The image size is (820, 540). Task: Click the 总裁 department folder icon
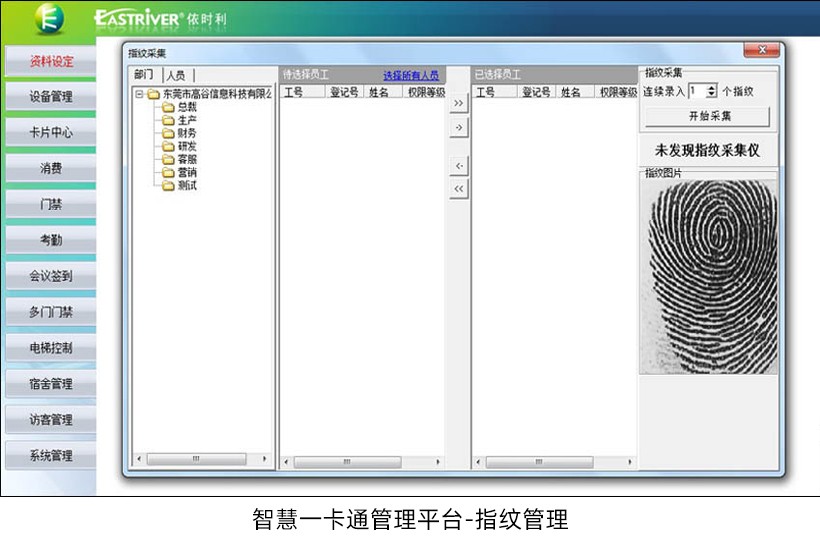coord(168,107)
